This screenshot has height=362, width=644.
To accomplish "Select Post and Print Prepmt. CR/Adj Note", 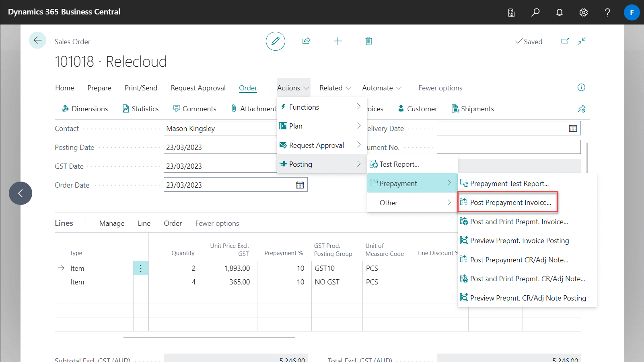I will 527,278.
